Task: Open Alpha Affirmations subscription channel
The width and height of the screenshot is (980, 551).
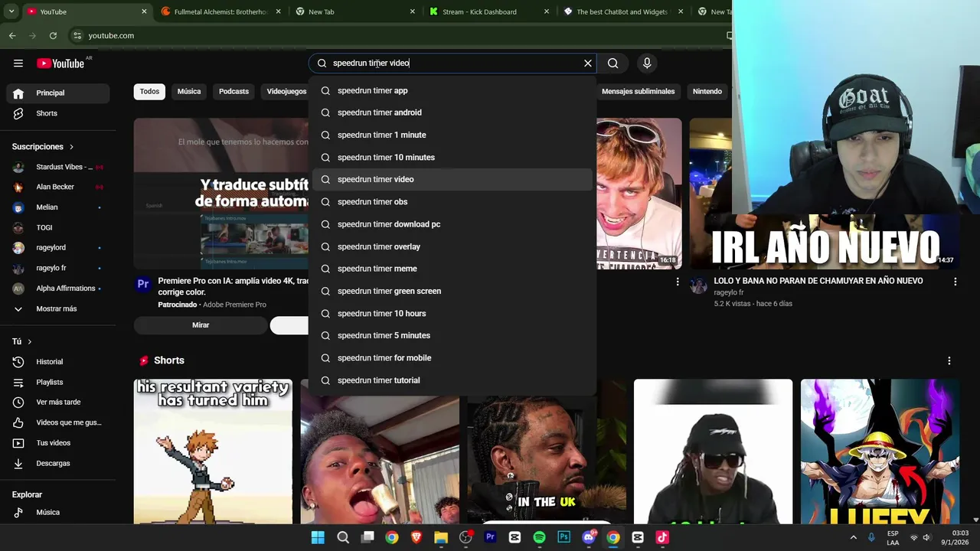Action: pos(58,289)
